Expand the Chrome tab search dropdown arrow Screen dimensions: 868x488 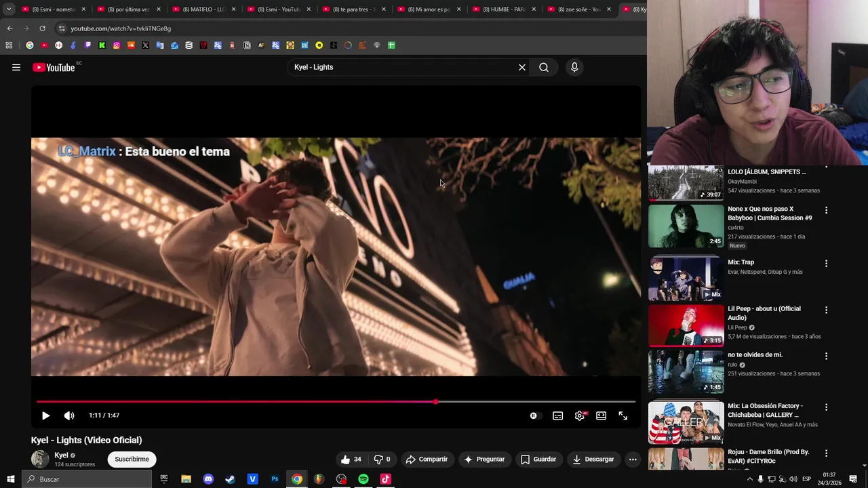pos(9,9)
